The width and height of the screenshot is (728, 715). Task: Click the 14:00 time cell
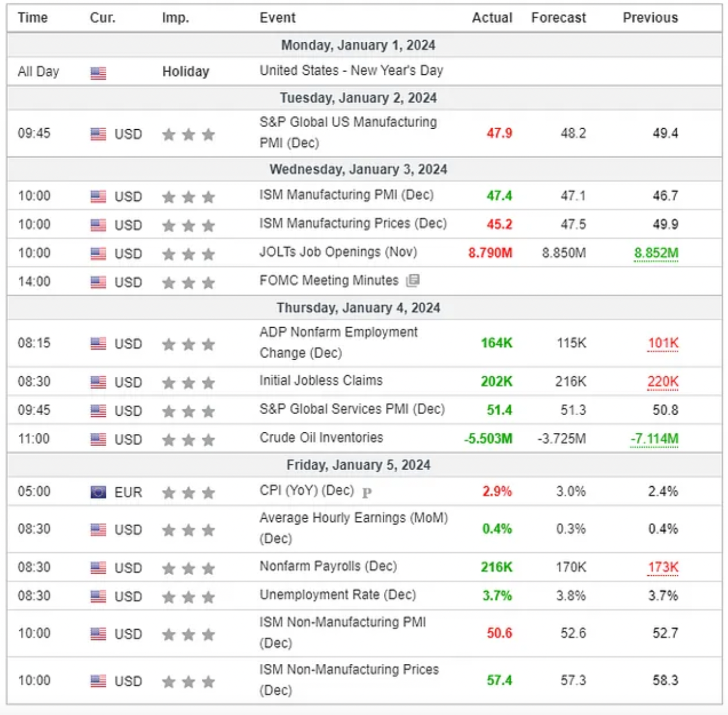[x=34, y=282]
